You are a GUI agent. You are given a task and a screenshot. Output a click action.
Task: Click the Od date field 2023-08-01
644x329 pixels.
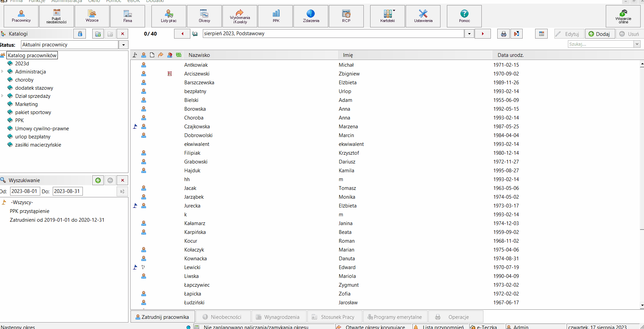(x=25, y=191)
